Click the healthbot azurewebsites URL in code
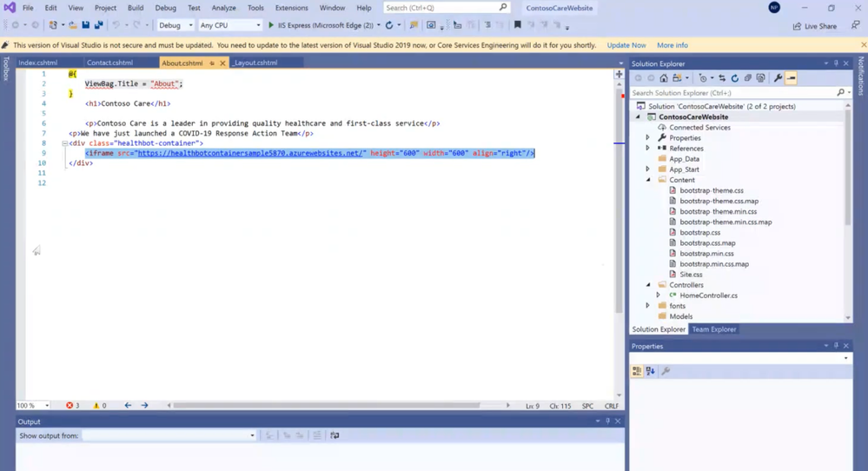The image size is (868, 471). [250, 153]
